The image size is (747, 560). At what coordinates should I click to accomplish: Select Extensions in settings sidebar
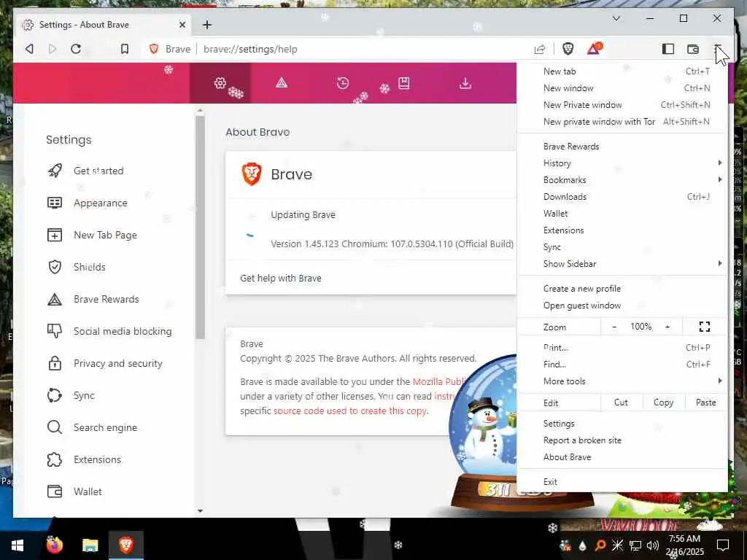(x=97, y=459)
